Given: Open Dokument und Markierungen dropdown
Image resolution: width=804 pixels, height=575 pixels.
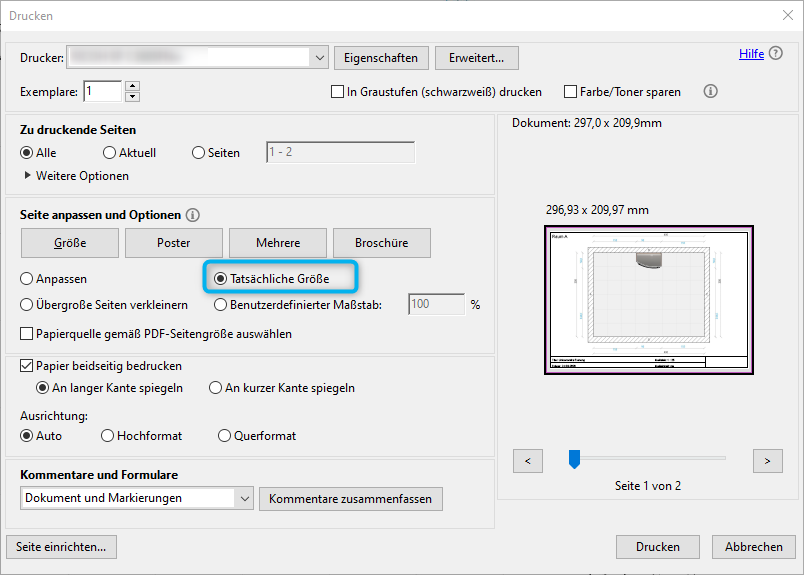Looking at the screenshot, I should (x=137, y=498).
